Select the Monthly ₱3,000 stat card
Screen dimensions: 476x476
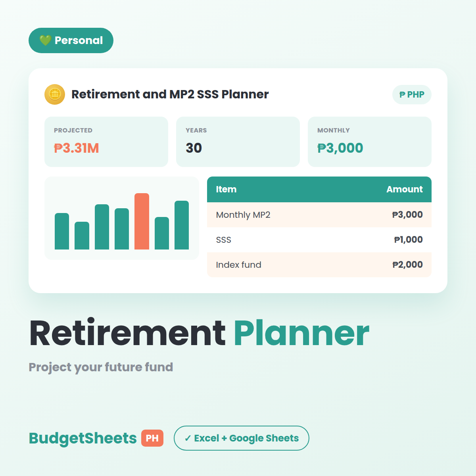pos(370,142)
